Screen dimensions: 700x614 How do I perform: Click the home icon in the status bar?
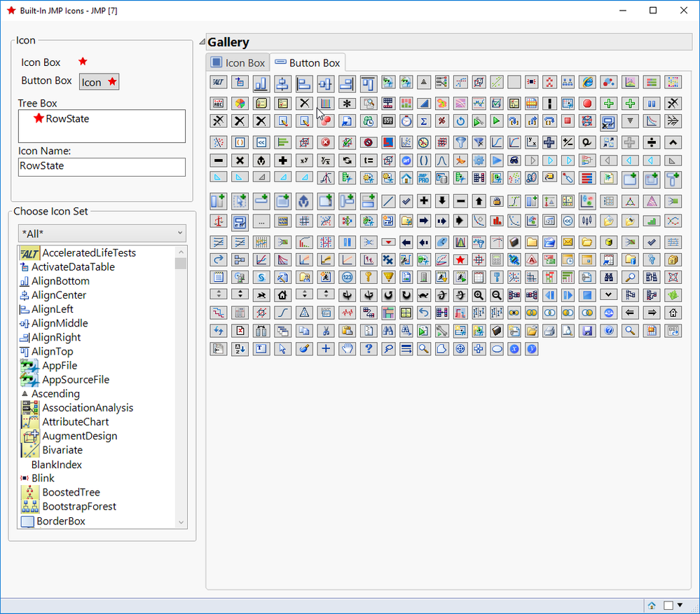coord(652,606)
